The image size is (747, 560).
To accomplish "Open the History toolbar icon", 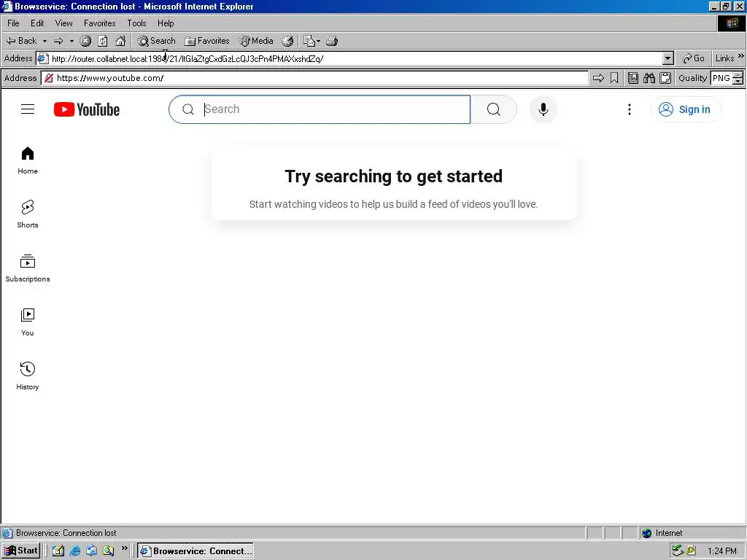I will (x=287, y=41).
